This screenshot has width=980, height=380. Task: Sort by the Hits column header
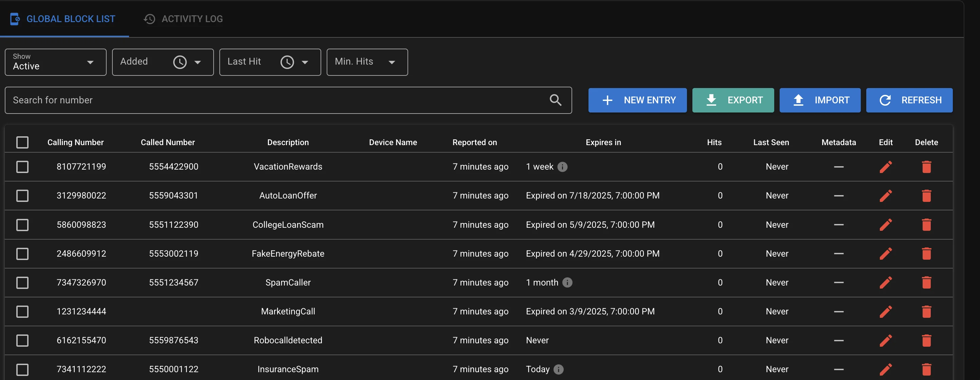pos(714,142)
